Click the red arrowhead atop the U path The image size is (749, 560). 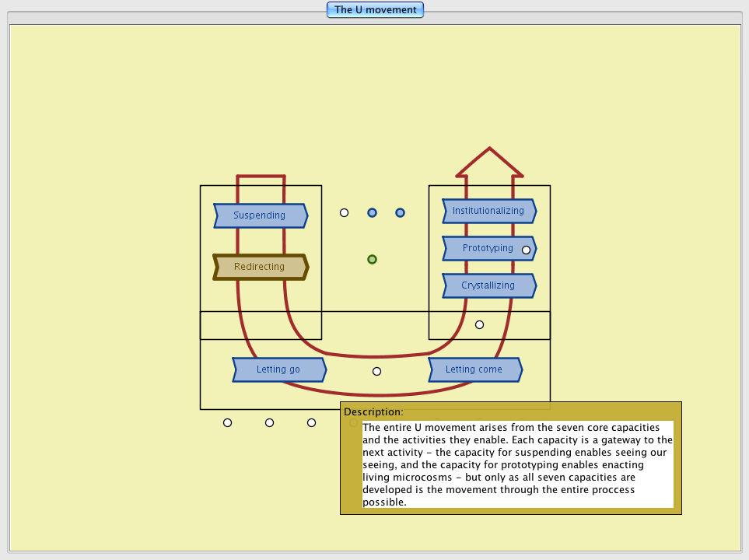489,161
